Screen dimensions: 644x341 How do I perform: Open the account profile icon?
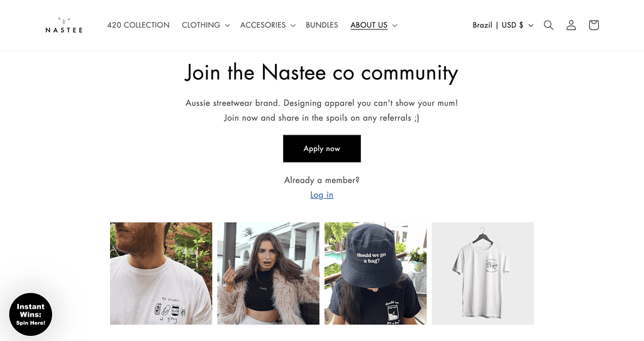point(571,25)
